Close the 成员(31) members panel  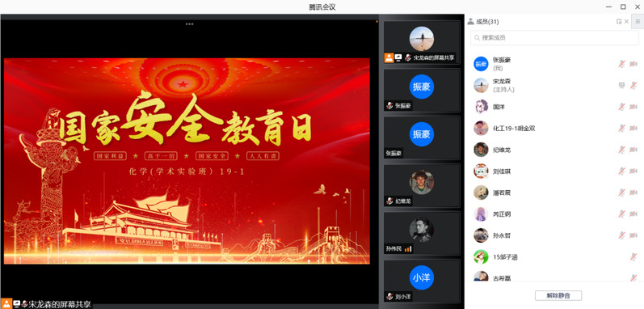click(626, 22)
